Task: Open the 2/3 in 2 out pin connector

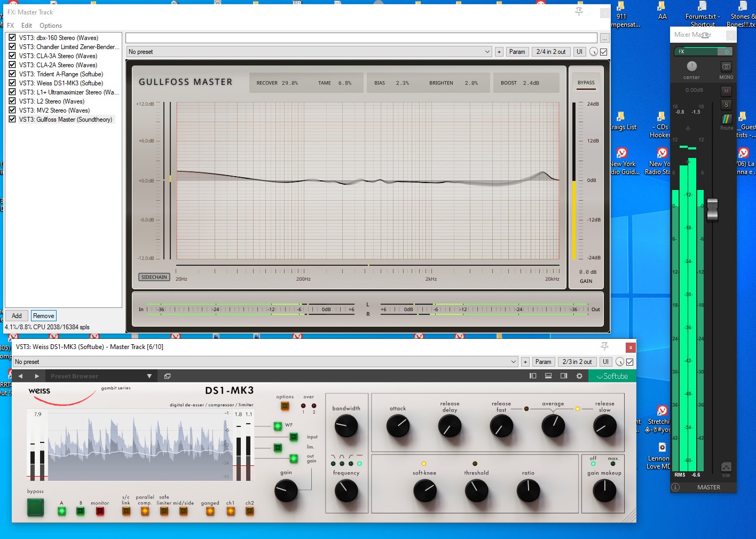Action: (577, 362)
